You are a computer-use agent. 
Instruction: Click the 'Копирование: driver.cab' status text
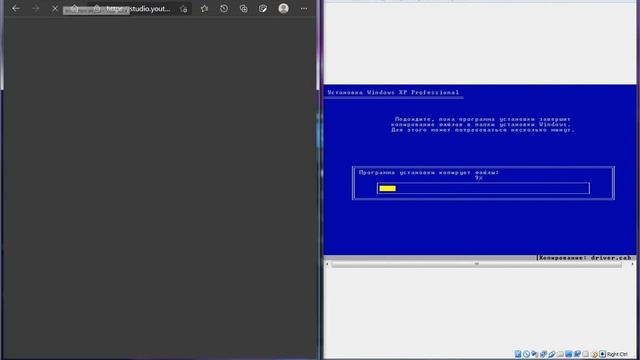[x=585, y=258]
